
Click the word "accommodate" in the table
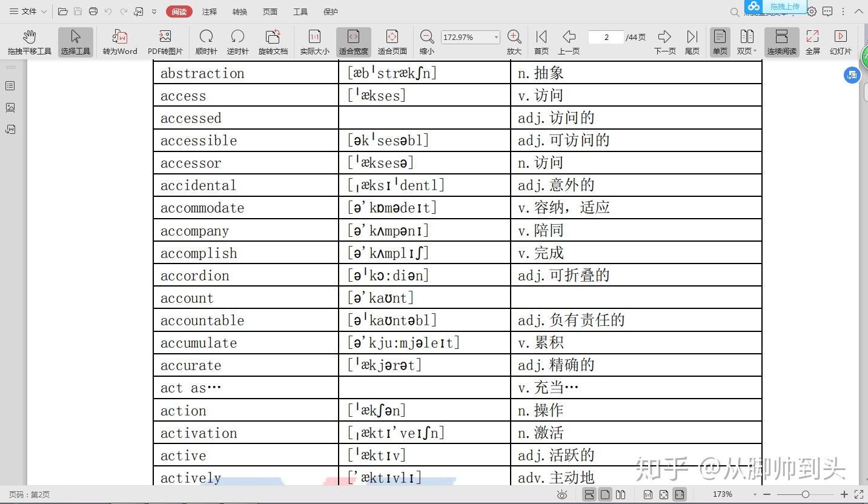(202, 208)
